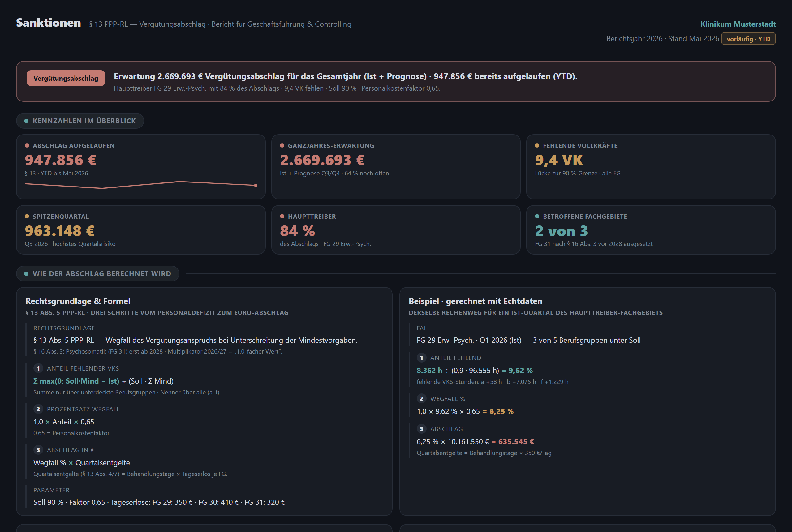
Task: Select the Vergütungsabschlag red badge
Action: [66, 78]
